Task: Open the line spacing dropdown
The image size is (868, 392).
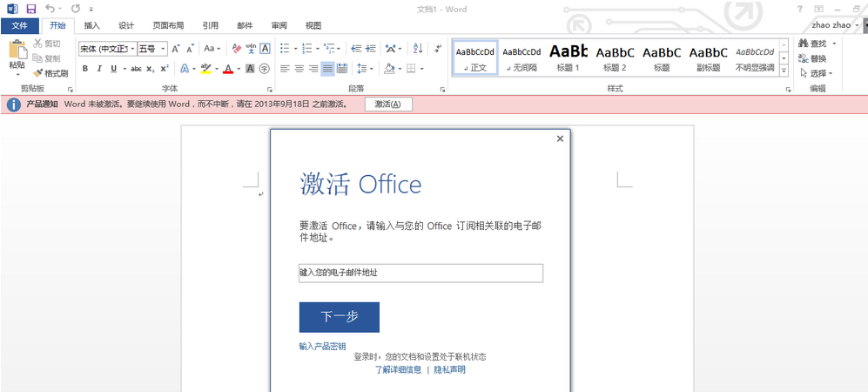Action: (366, 69)
